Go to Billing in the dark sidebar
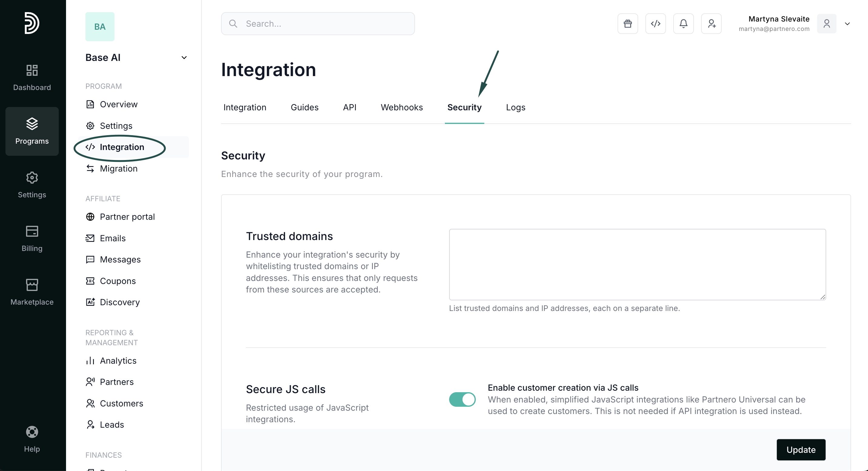This screenshot has width=868, height=471. point(32,238)
